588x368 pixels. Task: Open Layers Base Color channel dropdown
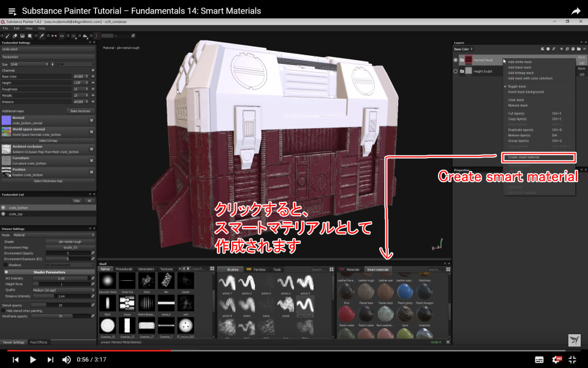click(464, 49)
